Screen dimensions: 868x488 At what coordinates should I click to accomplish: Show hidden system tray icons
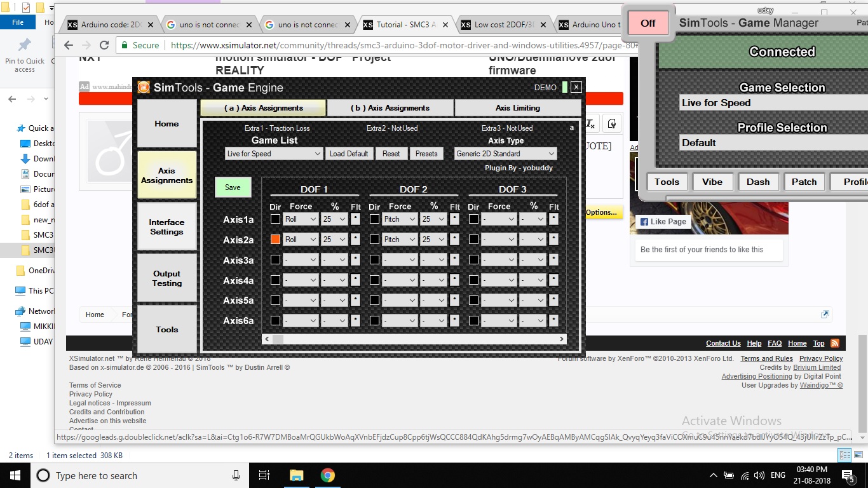click(x=713, y=475)
